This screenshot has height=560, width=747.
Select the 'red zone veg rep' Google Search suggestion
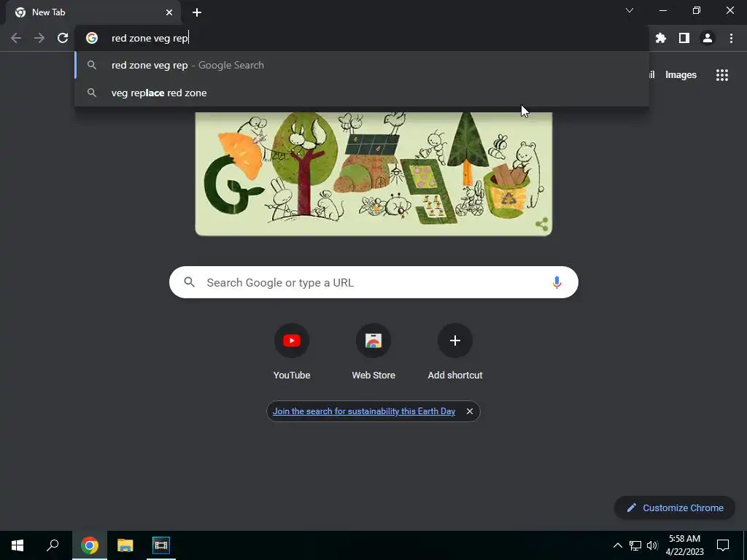click(362, 65)
